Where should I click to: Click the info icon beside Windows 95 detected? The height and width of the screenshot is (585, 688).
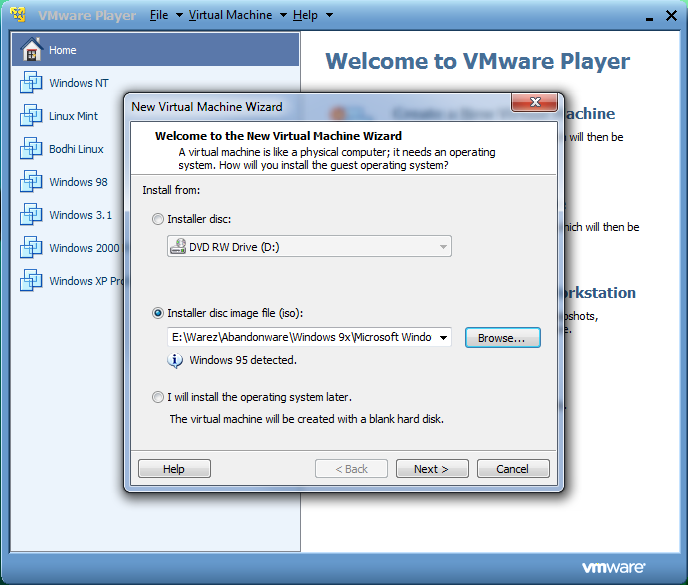click(x=175, y=360)
